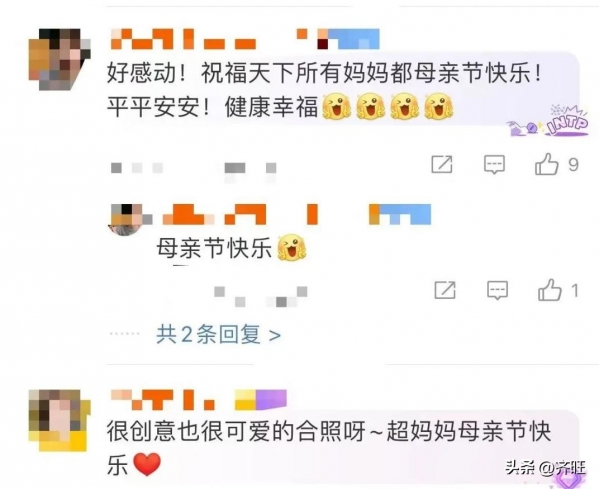The image size is (600, 489).
Task: Tap the red heart emoji in last comment
Action: [147, 464]
